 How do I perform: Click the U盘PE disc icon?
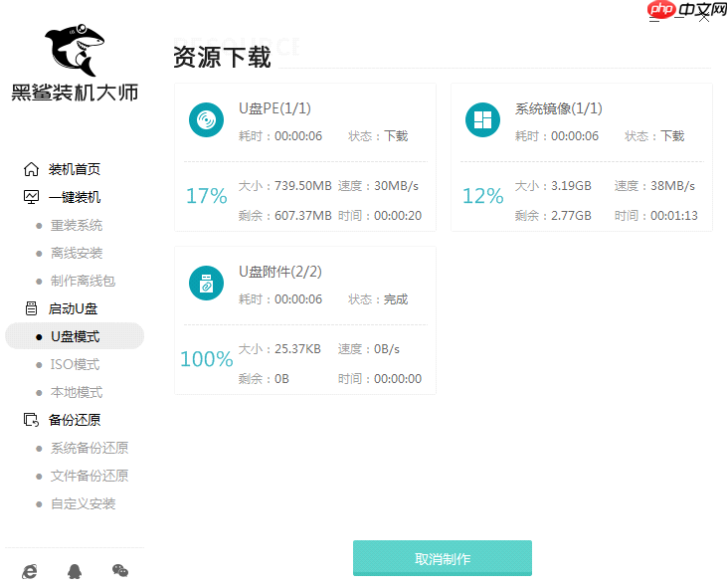coord(206,119)
